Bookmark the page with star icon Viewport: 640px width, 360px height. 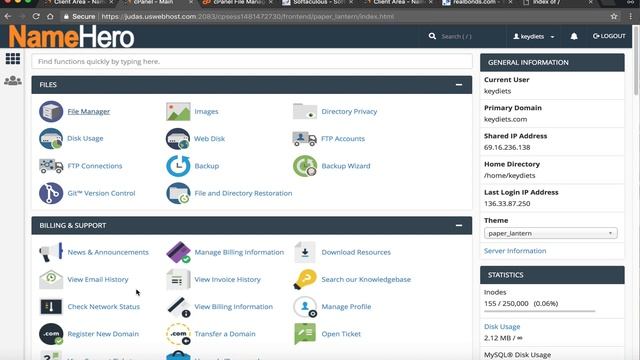(614, 17)
